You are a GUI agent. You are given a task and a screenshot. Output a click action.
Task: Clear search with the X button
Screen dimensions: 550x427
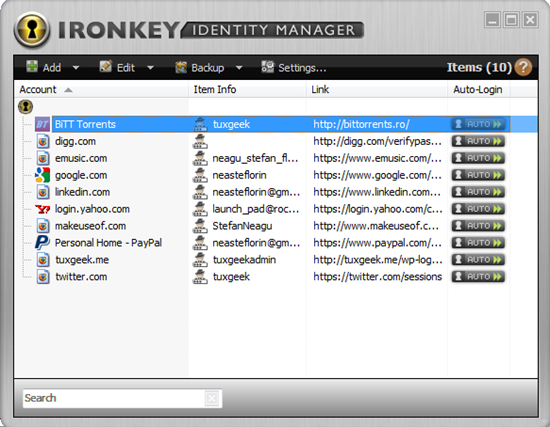[x=212, y=399]
